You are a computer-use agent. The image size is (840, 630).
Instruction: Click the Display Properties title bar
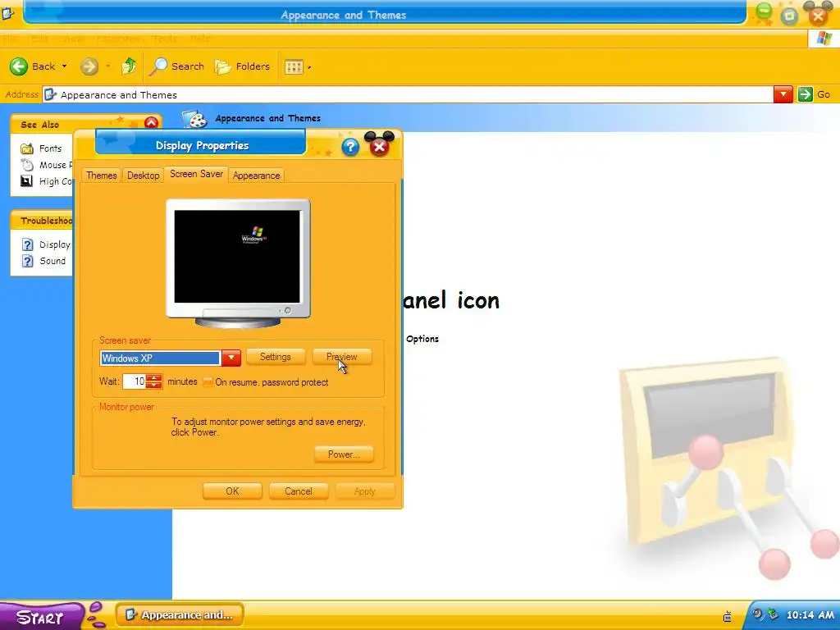(x=201, y=143)
